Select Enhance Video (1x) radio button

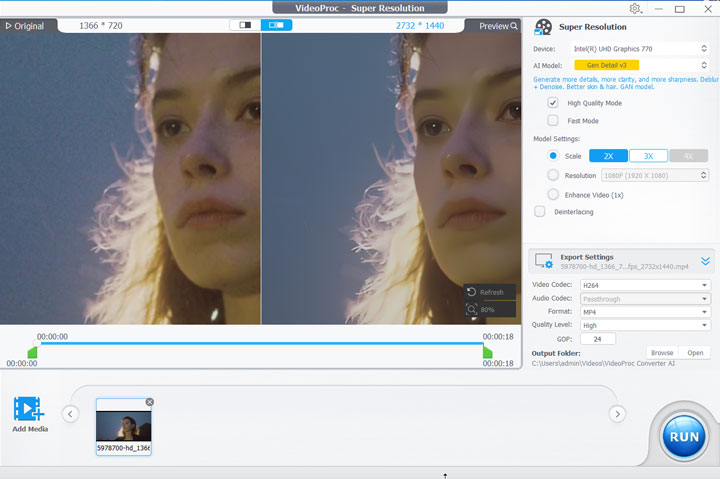coord(553,195)
